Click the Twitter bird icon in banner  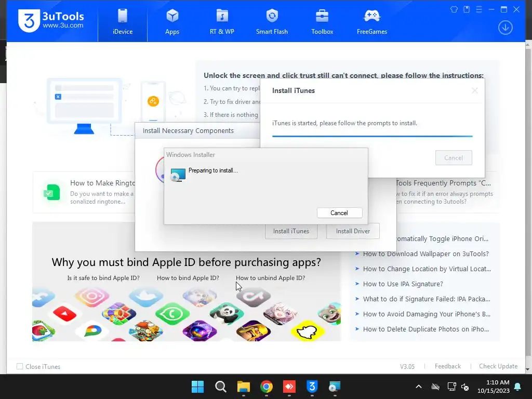[146, 297]
